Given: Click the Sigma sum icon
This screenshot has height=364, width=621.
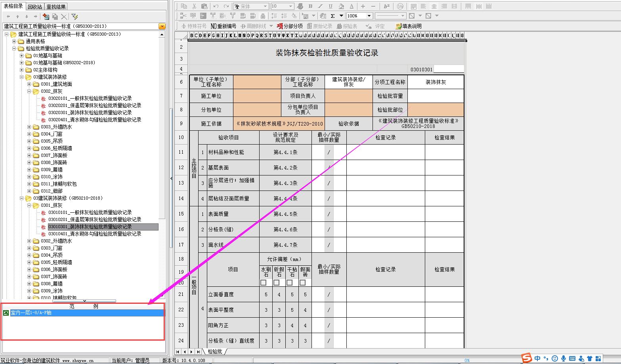Looking at the screenshot, I should (x=332, y=16).
